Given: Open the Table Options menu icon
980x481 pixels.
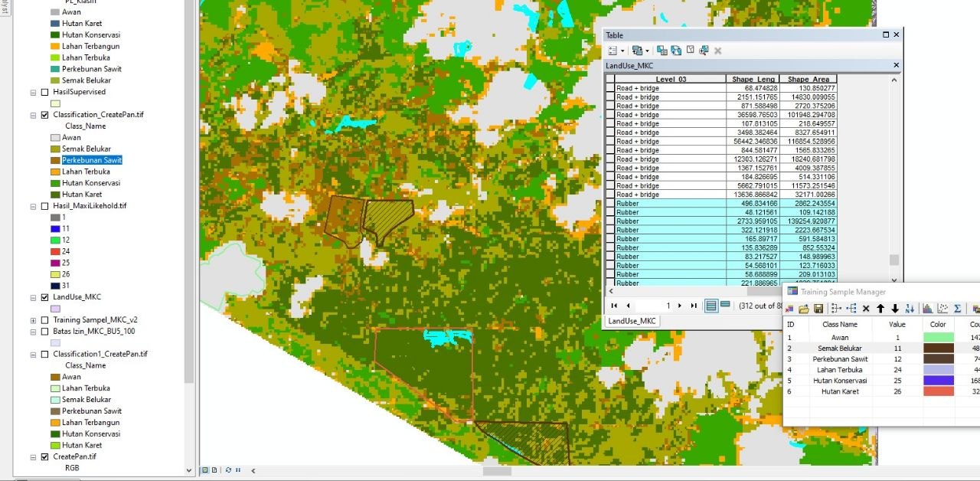Looking at the screenshot, I should pyautogui.click(x=612, y=51).
